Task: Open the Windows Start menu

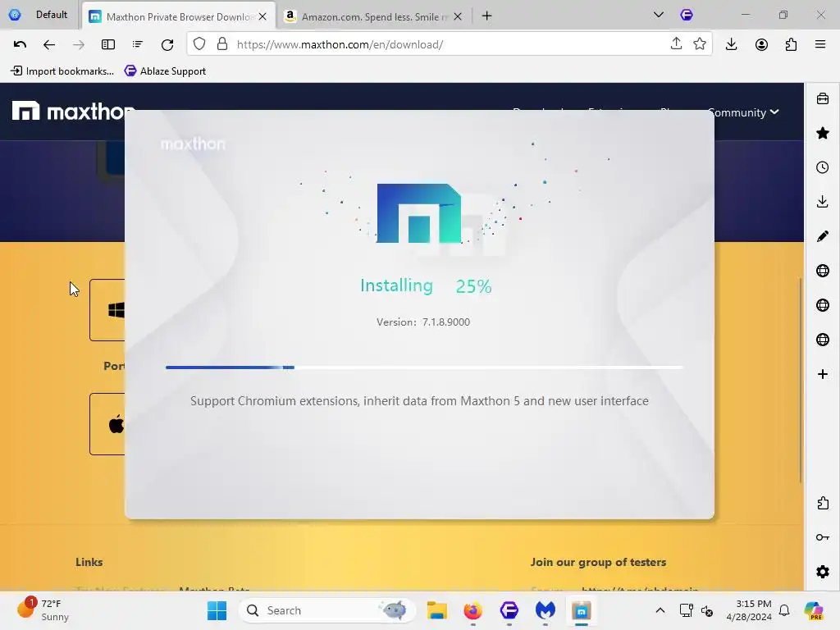Action: tap(217, 610)
